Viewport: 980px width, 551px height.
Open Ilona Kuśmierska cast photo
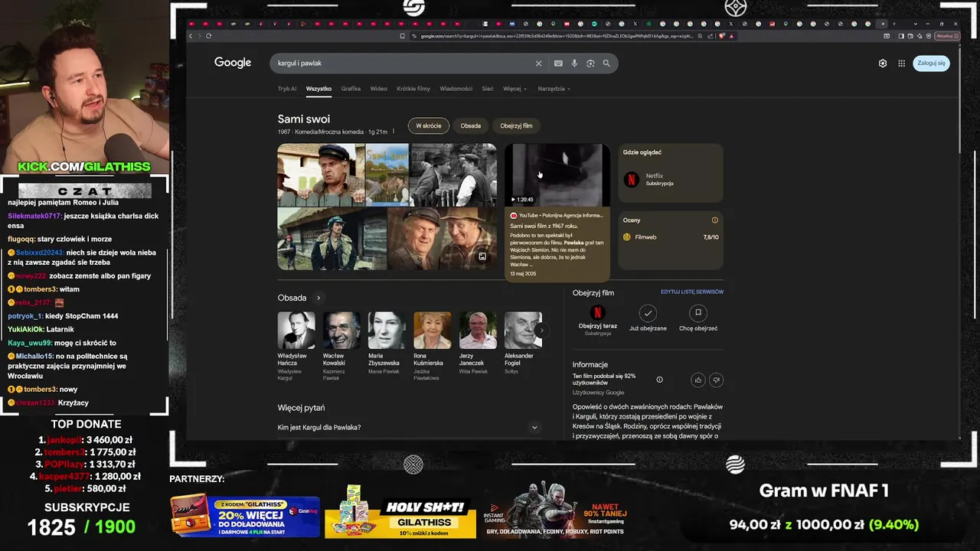click(433, 330)
